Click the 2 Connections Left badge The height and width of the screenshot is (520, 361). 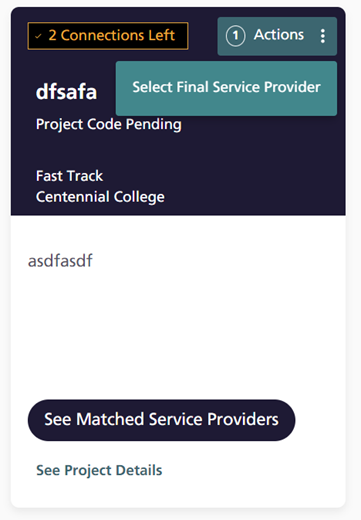click(x=108, y=36)
